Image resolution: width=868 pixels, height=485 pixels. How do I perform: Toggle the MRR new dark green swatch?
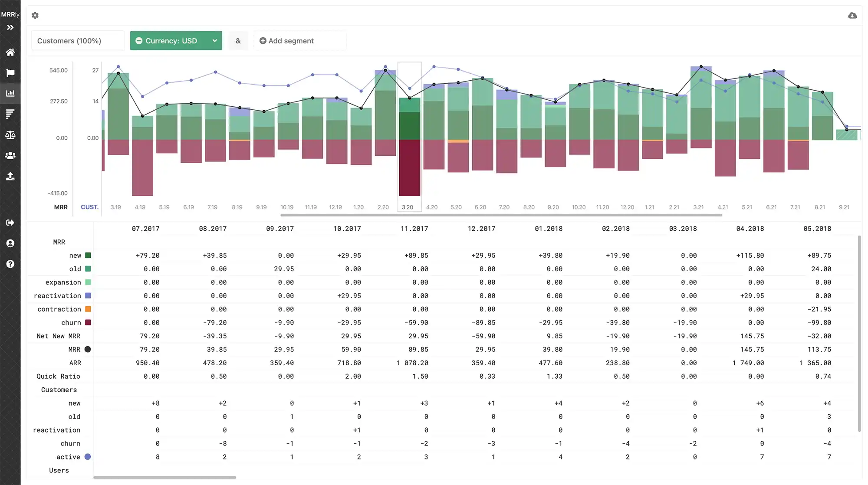[88, 256]
